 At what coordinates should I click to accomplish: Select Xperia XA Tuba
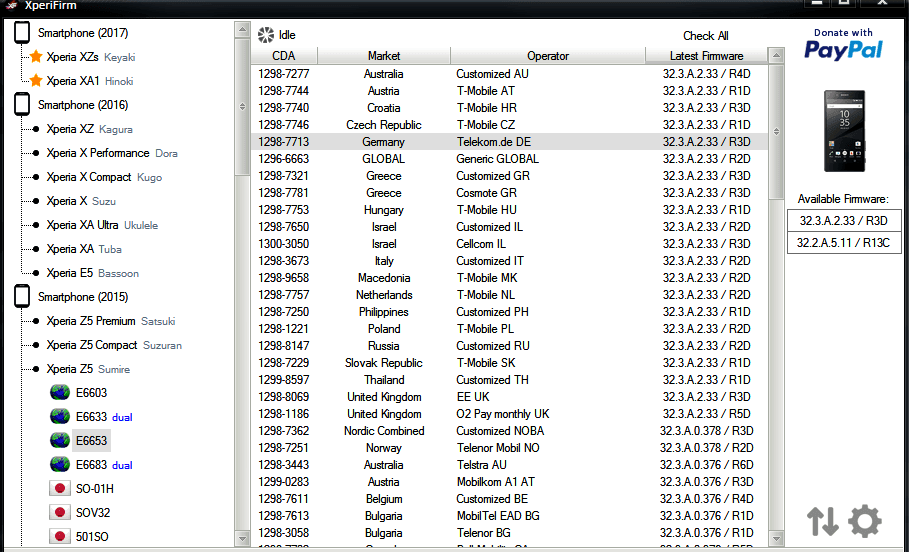(84, 249)
